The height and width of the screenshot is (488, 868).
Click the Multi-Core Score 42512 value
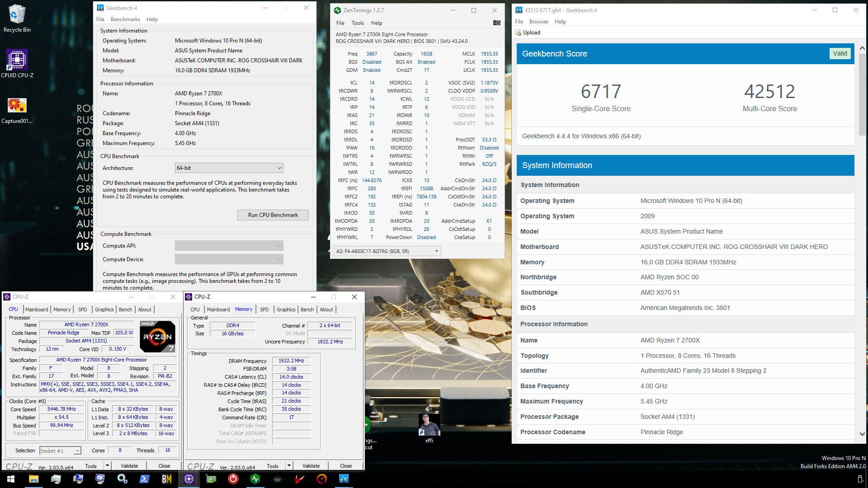pos(769,92)
